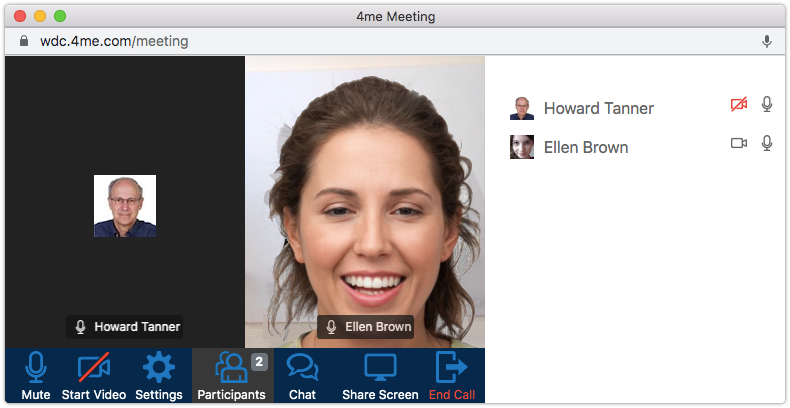Screen dimensions: 790x408
Task: Toggle the Participants panel
Action: (x=232, y=376)
